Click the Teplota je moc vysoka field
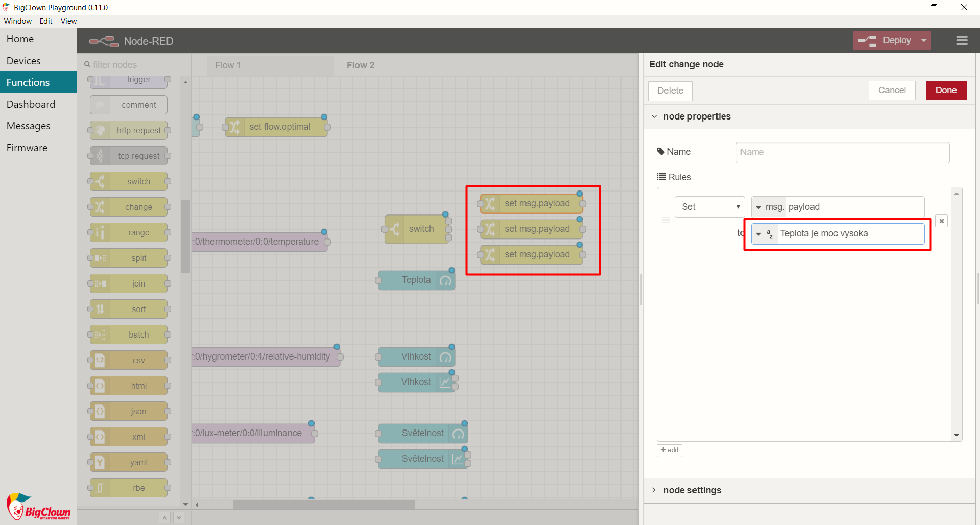This screenshot has width=980, height=525. tap(850, 234)
